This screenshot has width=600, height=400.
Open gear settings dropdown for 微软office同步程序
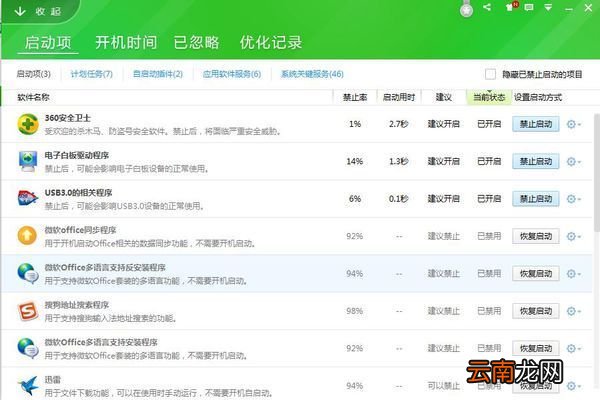tap(573, 236)
